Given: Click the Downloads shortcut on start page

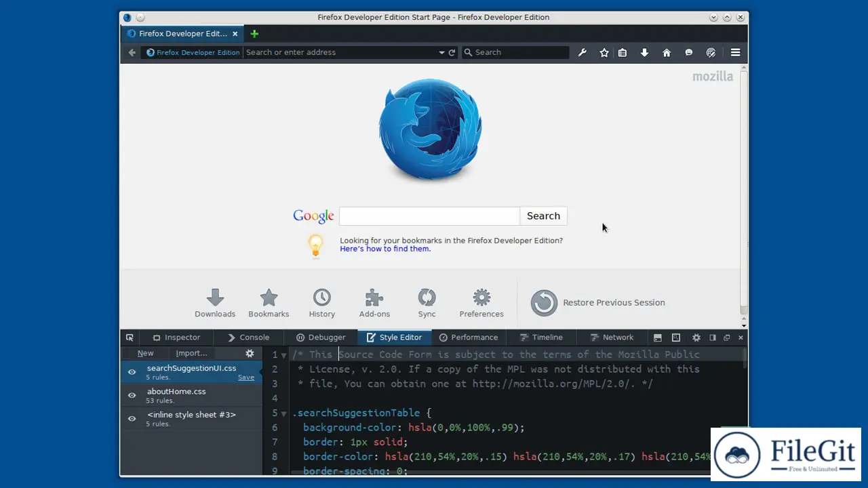Looking at the screenshot, I should coord(215,303).
